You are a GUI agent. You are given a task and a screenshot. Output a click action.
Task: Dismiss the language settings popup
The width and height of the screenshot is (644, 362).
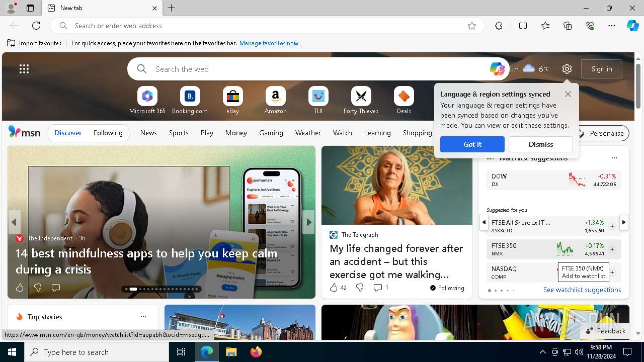[541, 144]
